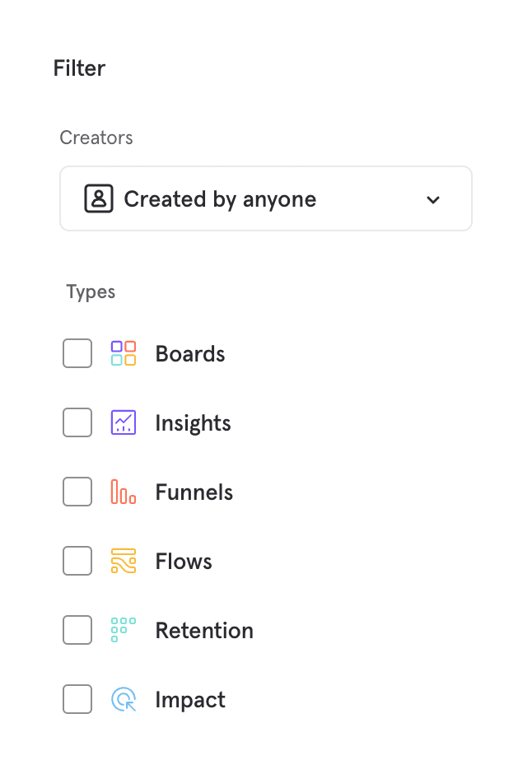532x779 pixels.
Task: Select the Insights text label
Action: pyautogui.click(x=193, y=423)
